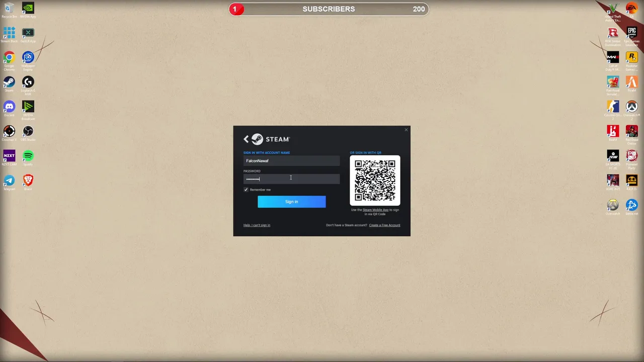Open the Overwatch 2 desktop icon

[x=632, y=110]
